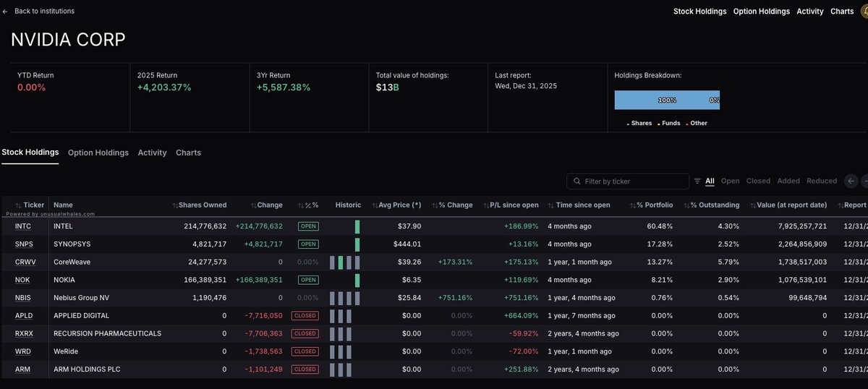The width and height of the screenshot is (868, 389).
Task: Open SNPS ticker link
Action: click(x=24, y=244)
